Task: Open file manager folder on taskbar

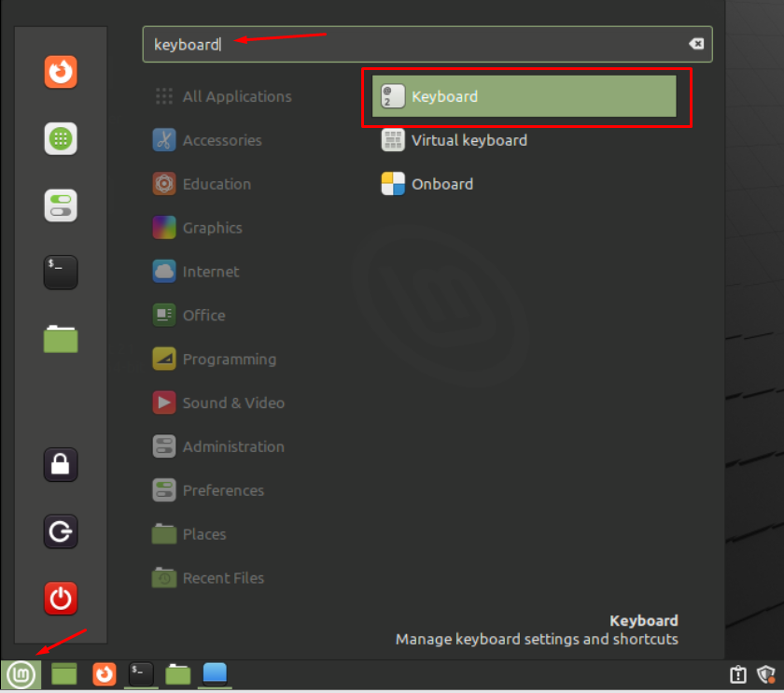Action: click(178, 674)
